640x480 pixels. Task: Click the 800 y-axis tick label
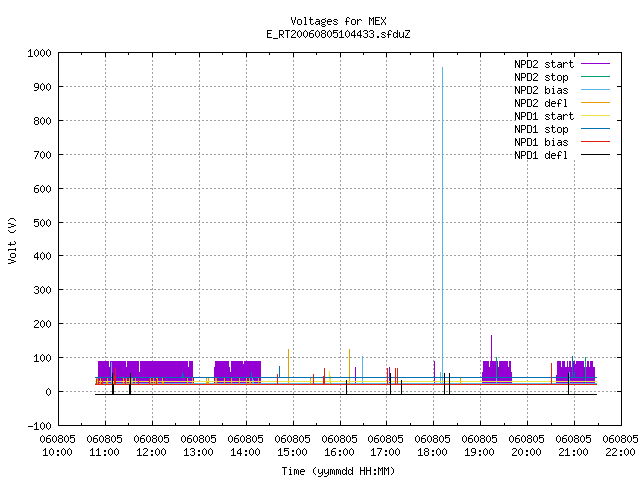[x=42, y=121]
